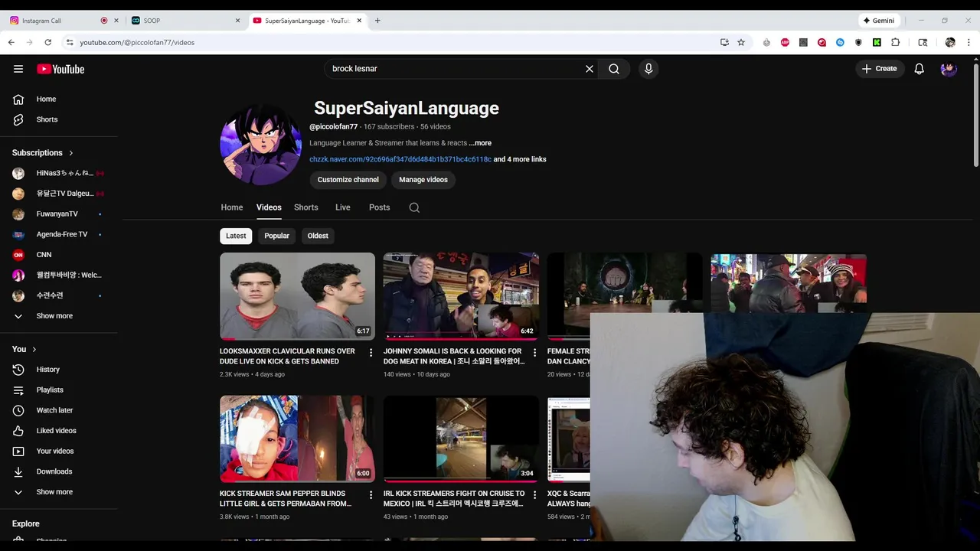
Task: Open the Johnny Somali video thumbnail
Action: (x=461, y=296)
